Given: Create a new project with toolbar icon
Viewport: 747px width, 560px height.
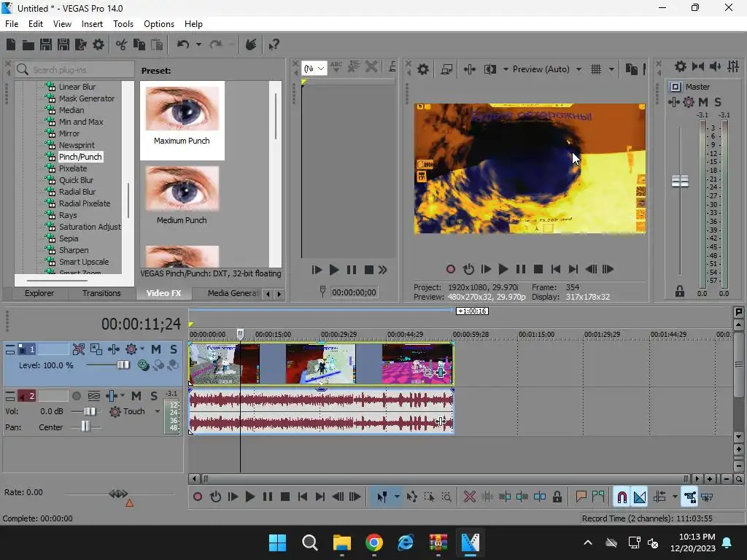Looking at the screenshot, I should tap(11, 44).
